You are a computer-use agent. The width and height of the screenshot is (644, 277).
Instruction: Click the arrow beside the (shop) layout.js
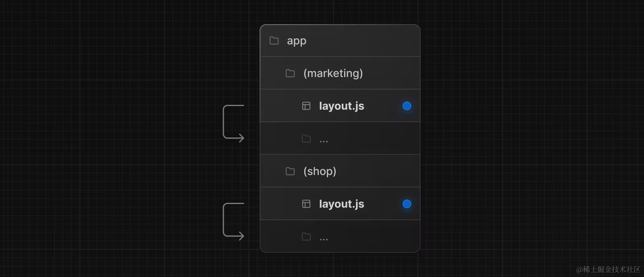233,221
